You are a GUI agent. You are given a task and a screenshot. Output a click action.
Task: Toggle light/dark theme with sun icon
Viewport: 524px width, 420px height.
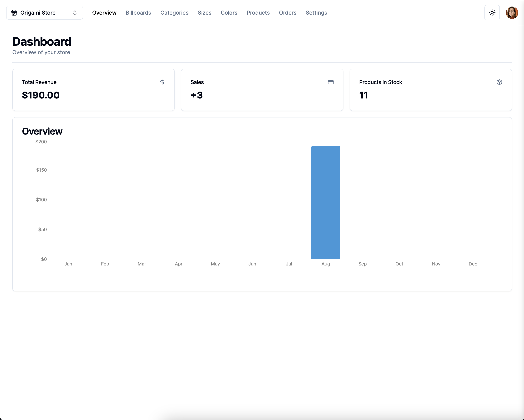pyautogui.click(x=492, y=13)
